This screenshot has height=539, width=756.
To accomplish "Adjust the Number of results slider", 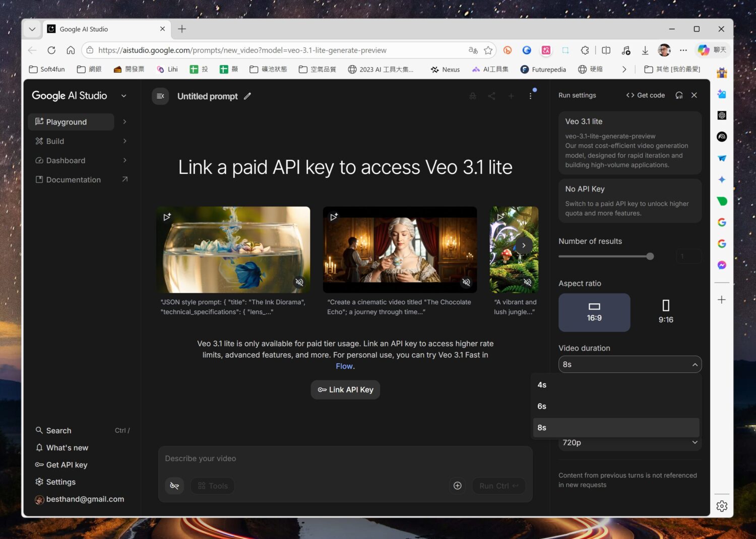I will (x=650, y=256).
